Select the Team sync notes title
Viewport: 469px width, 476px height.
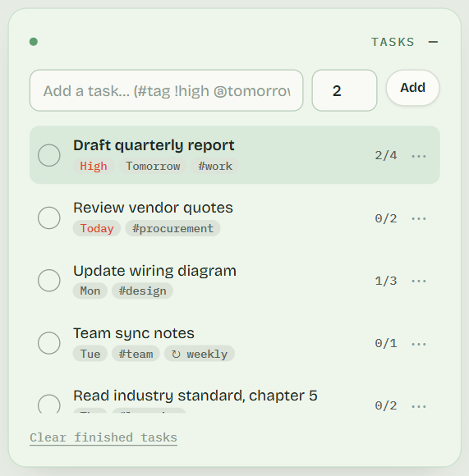(x=134, y=333)
